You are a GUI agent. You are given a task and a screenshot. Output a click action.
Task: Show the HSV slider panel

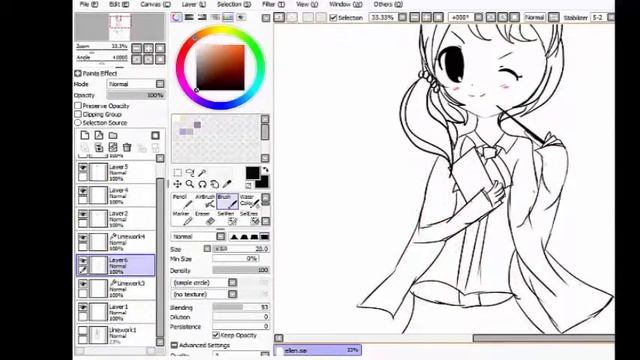202,17
